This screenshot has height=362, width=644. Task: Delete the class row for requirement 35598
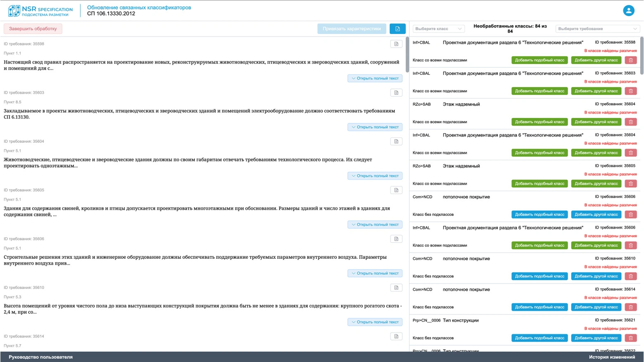pyautogui.click(x=630, y=60)
